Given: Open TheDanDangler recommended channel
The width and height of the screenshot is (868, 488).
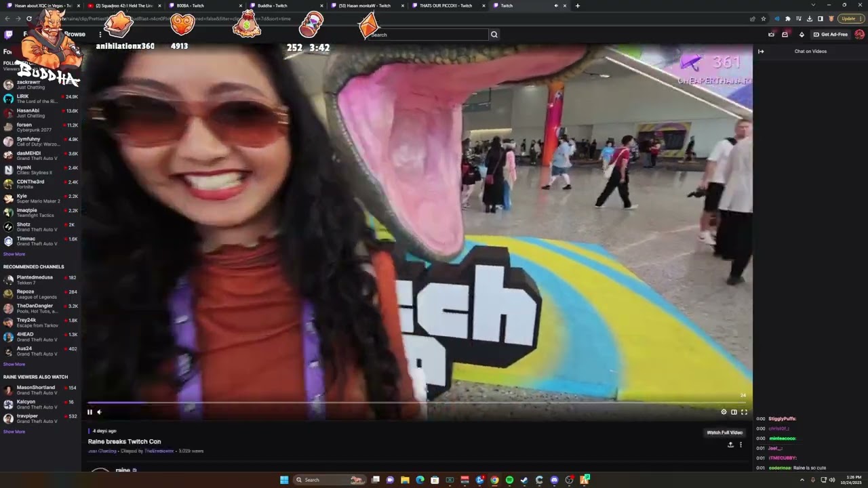Looking at the screenshot, I should (41, 308).
